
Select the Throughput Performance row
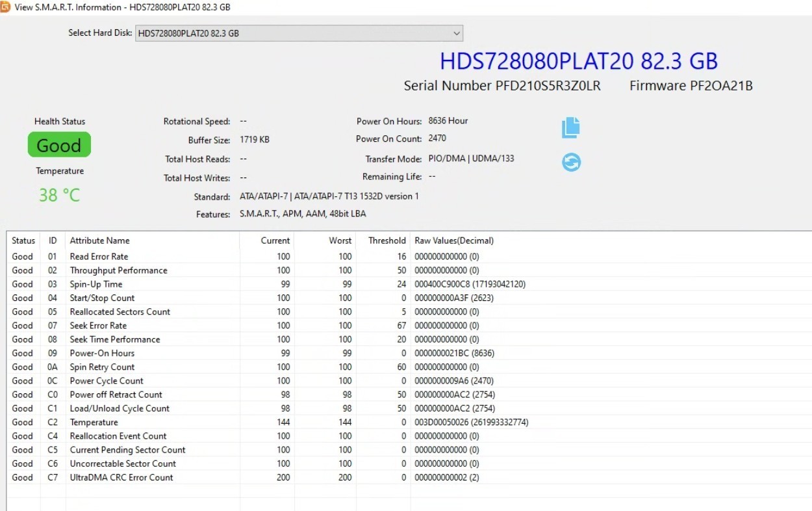(x=409, y=270)
